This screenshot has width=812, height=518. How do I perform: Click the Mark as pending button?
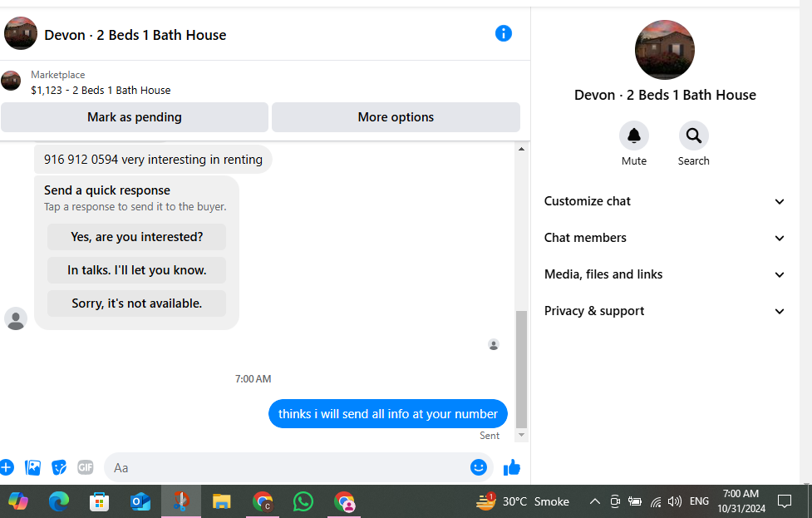(134, 117)
